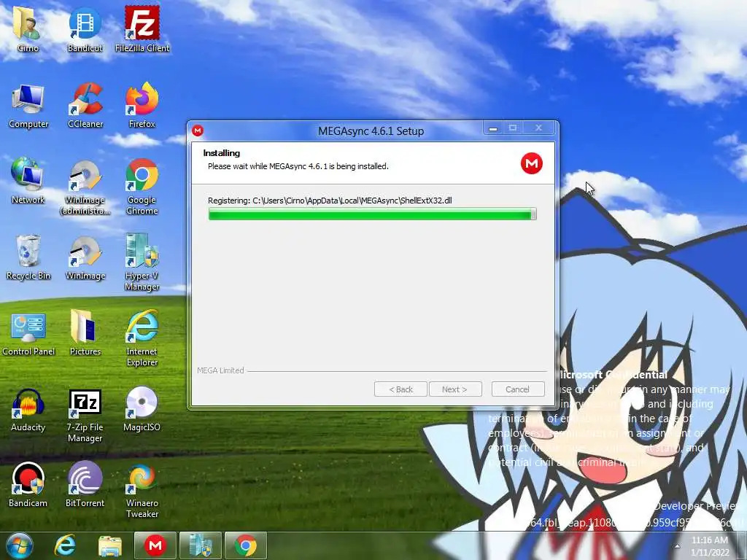
Task: Open the taskbar clock showing 11:16 AM
Action: pyautogui.click(x=710, y=546)
